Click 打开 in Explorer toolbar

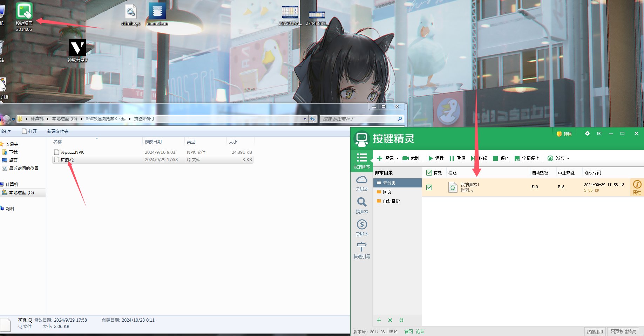29,131
